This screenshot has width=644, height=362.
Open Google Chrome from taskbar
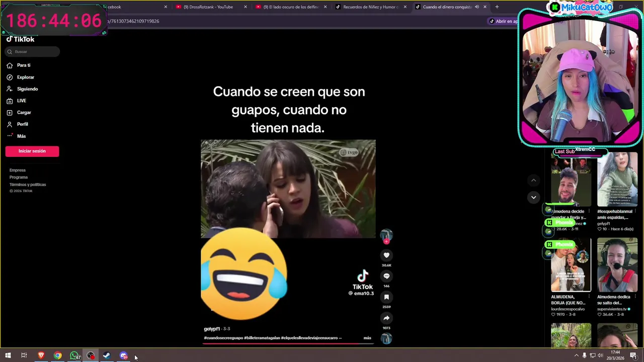coord(58,355)
